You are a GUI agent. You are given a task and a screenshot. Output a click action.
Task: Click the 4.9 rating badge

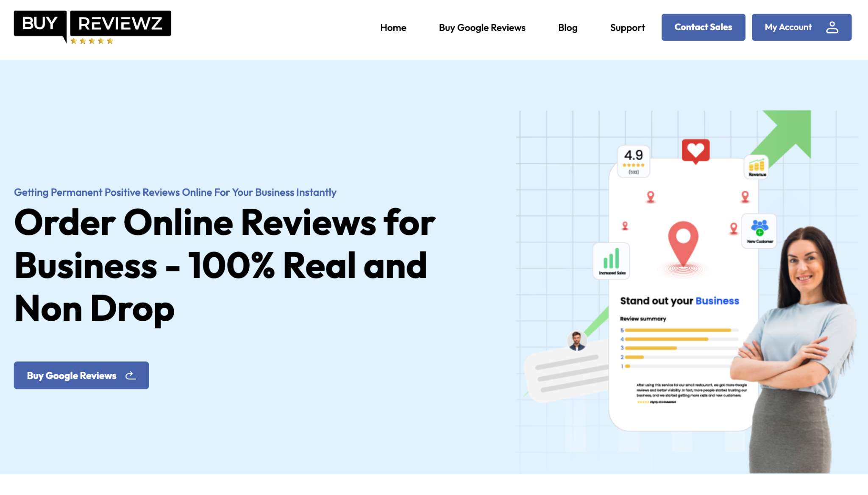pos(634,161)
